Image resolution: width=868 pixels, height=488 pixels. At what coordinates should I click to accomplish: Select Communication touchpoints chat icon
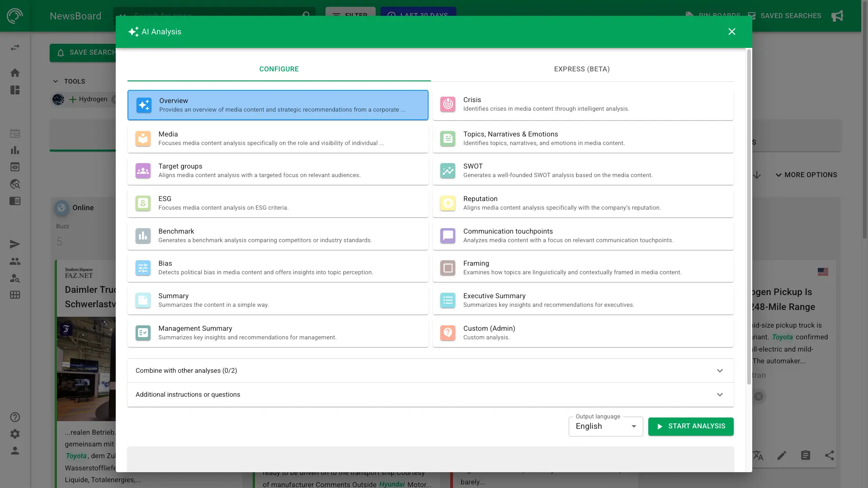coord(448,236)
